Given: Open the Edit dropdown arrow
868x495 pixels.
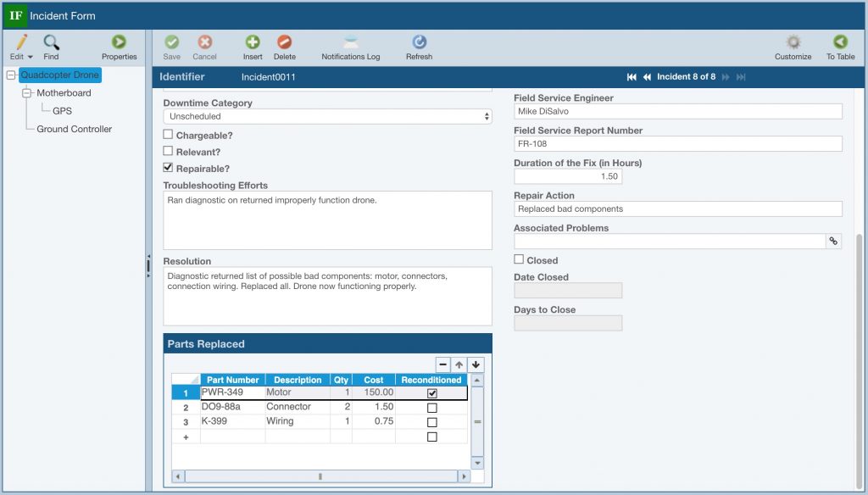Looking at the screenshot, I should coord(31,57).
